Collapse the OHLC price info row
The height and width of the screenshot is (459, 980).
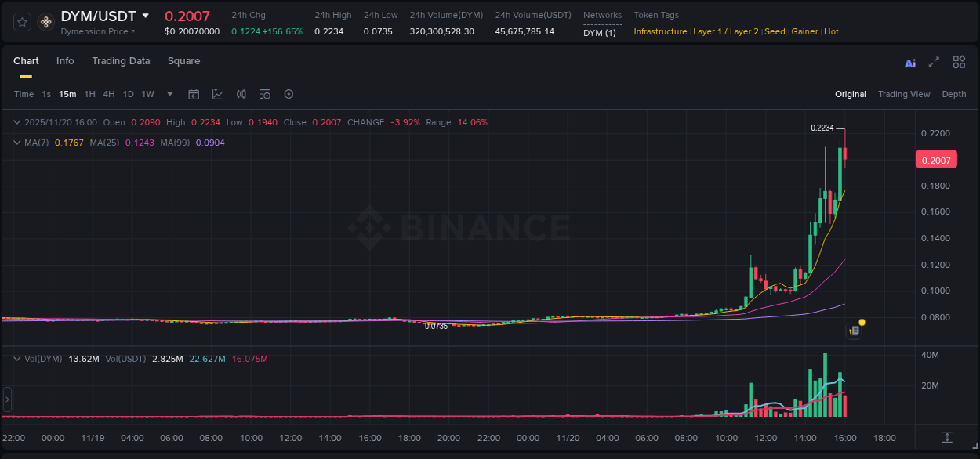16,122
